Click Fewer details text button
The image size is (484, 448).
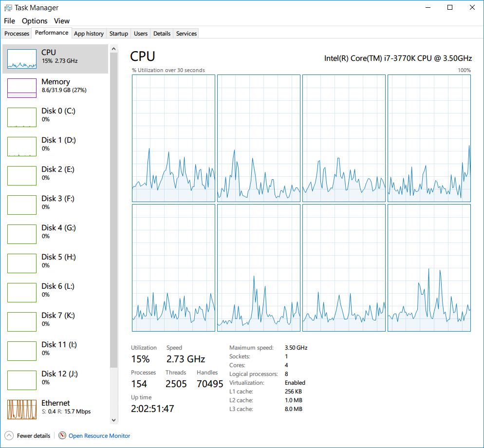33,436
